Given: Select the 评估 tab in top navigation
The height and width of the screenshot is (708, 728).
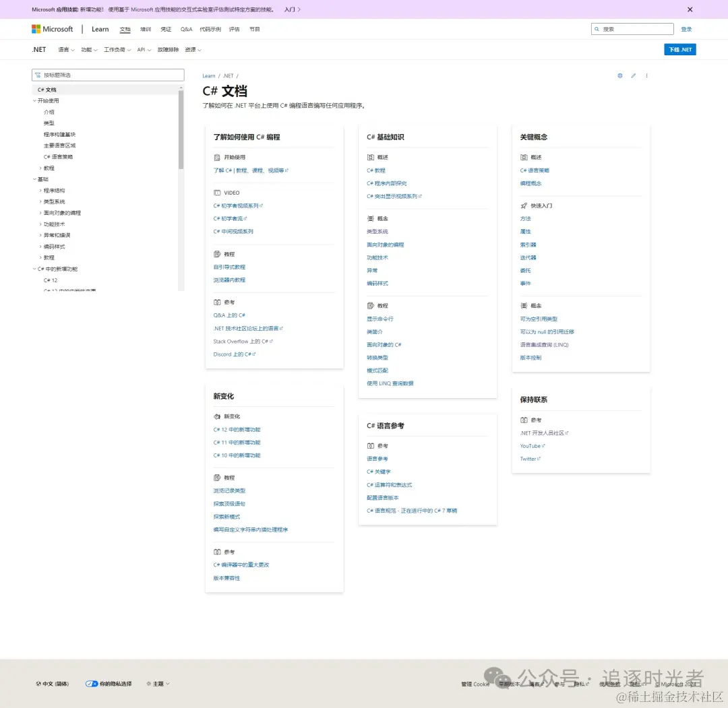Looking at the screenshot, I should [235, 29].
